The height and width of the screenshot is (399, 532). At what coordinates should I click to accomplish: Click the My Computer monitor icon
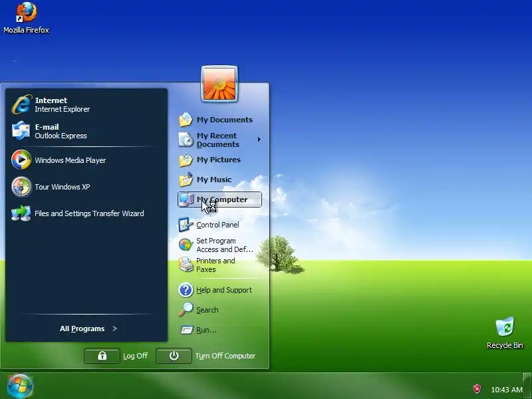[x=186, y=199]
